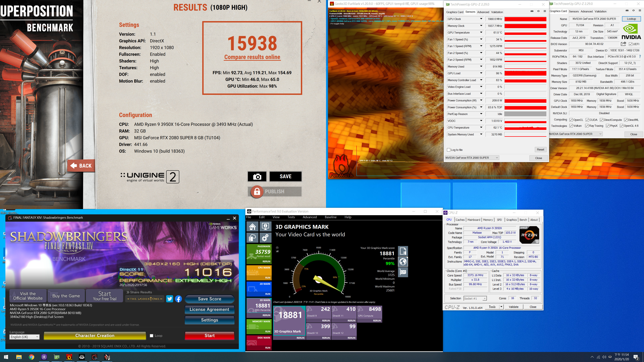Viewport: 644px width, 362px height.
Task: Click BIOS version share/export icon in GPU-Z
Action: tap(624, 44)
